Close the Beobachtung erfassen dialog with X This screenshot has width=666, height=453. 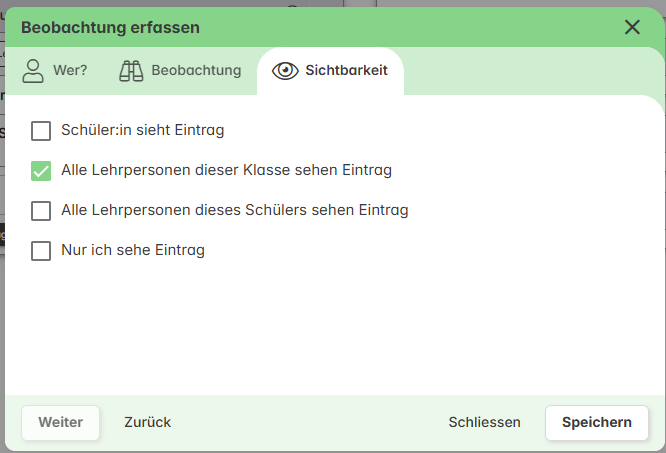pyautogui.click(x=632, y=27)
